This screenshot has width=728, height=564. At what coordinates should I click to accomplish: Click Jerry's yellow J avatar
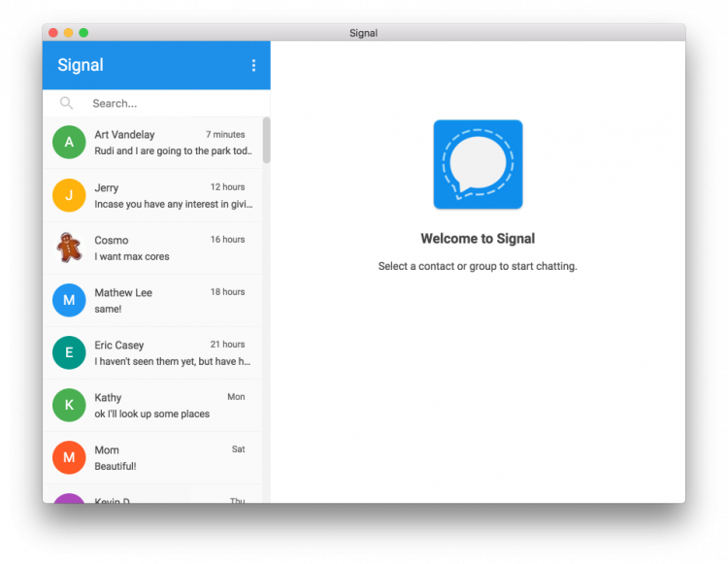pos(69,195)
